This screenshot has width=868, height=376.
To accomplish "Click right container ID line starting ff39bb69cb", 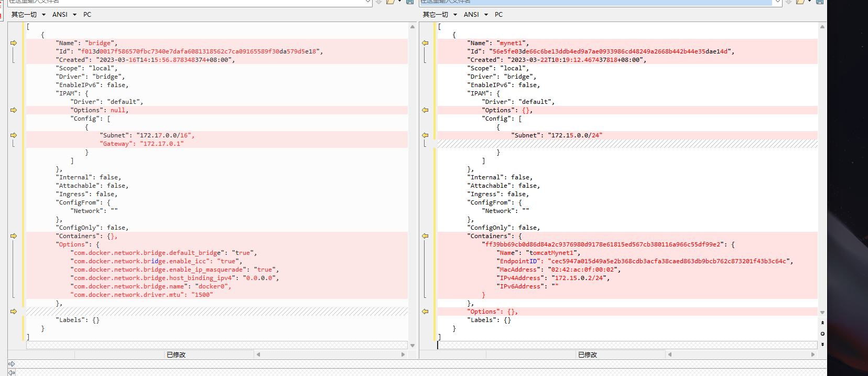I will [x=609, y=244].
